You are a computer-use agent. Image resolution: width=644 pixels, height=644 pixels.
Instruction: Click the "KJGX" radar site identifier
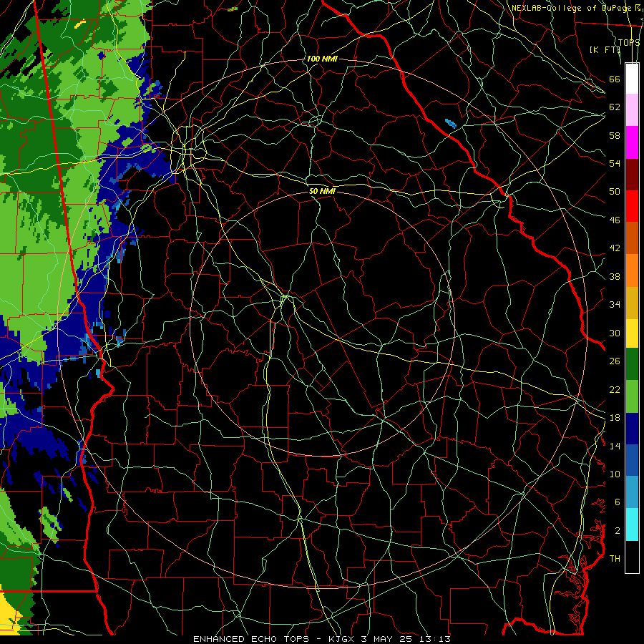[x=343, y=639]
